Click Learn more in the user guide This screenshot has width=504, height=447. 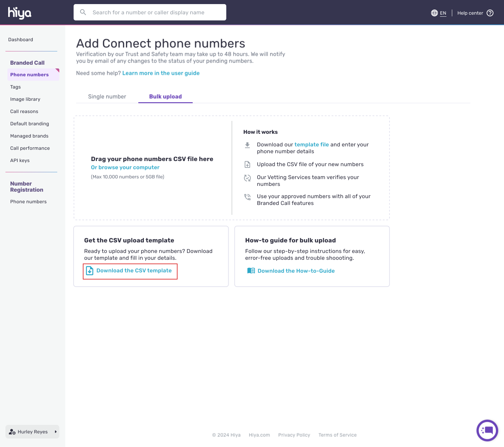[161, 73]
